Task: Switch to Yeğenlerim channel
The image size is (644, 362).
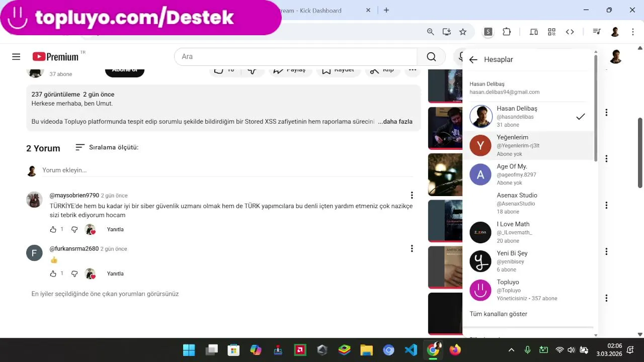Action: pos(528,145)
